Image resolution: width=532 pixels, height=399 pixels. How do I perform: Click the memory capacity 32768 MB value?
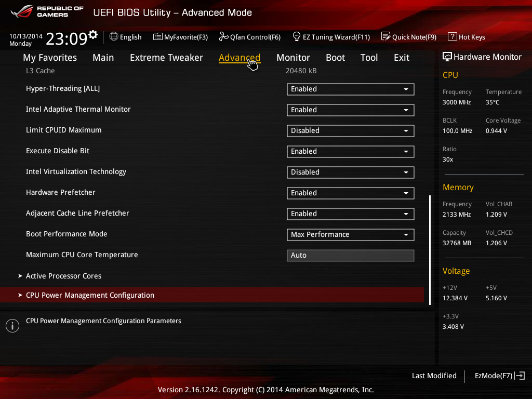pos(457,243)
